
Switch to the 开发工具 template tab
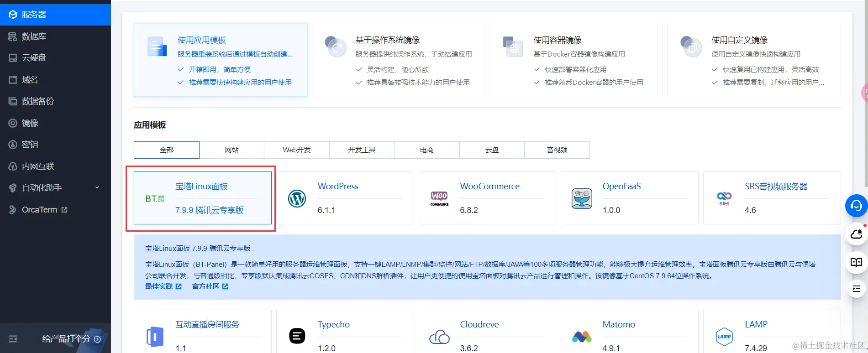pos(362,150)
